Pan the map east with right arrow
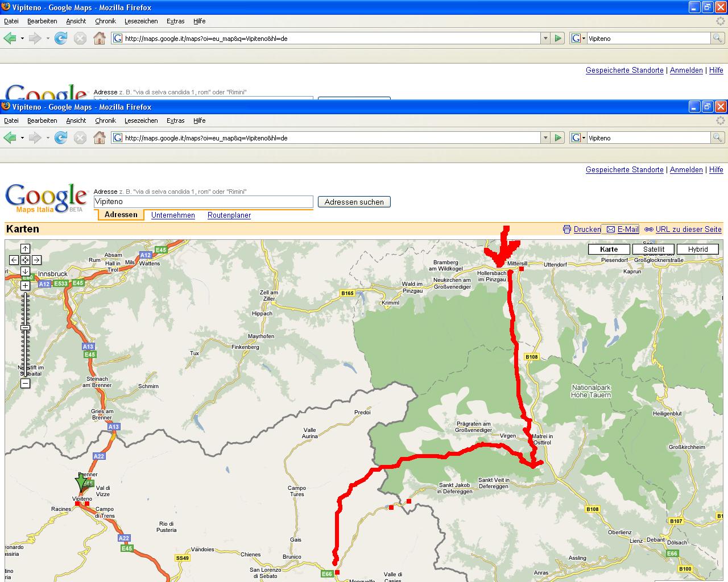The width and height of the screenshot is (728, 582). 36,260
